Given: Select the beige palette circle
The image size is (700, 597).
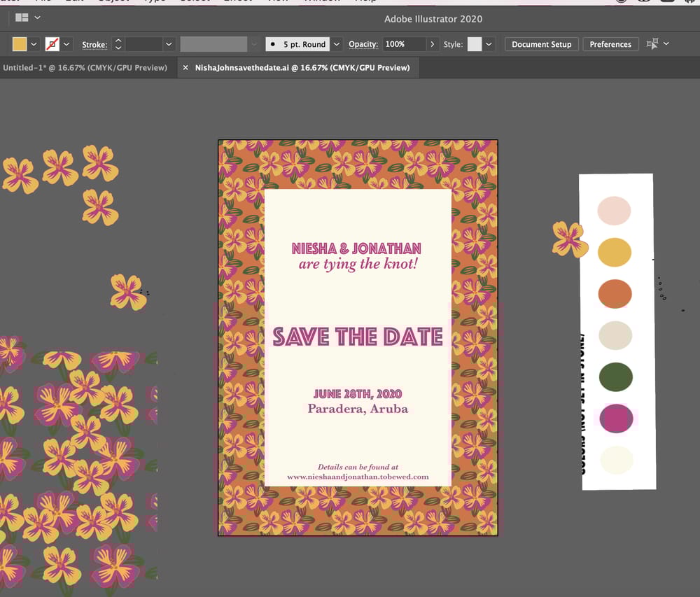Looking at the screenshot, I should click(615, 335).
